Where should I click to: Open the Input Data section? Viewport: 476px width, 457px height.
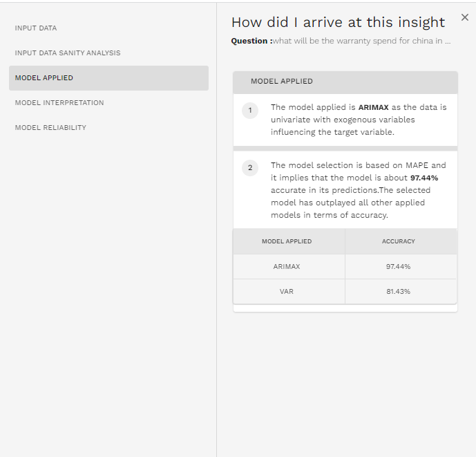pos(36,28)
